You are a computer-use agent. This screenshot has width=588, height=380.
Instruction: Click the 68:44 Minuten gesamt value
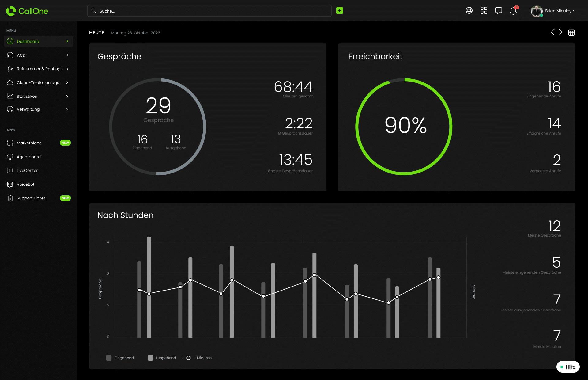[293, 87]
